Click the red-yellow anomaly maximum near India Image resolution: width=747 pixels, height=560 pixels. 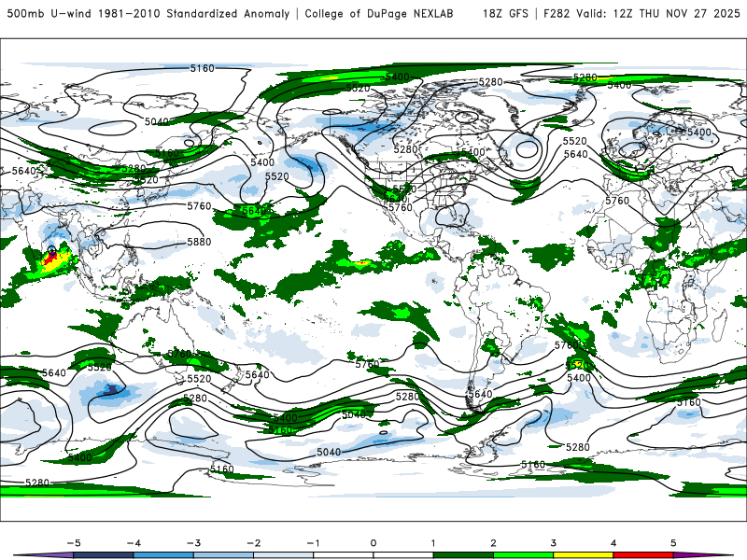[x=51, y=259]
